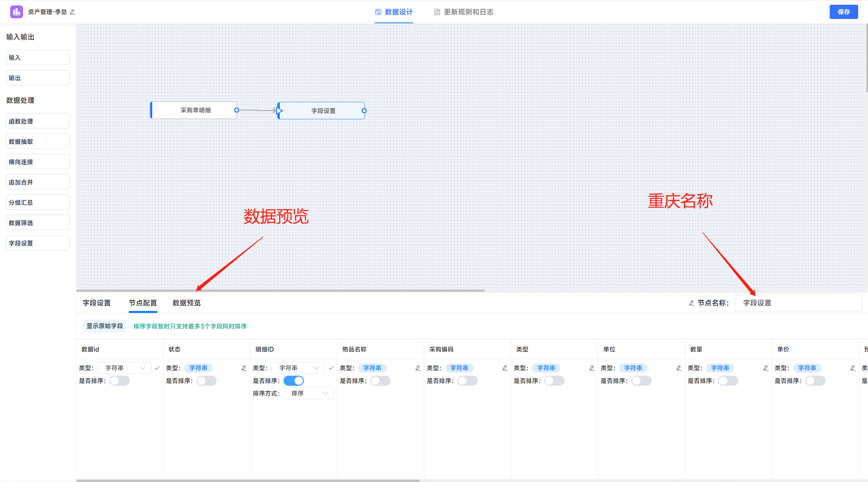This screenshot has height=482, width=868.
Task: Edit type pencil in 采购编码 column
Action: click(x=505, y=368)
